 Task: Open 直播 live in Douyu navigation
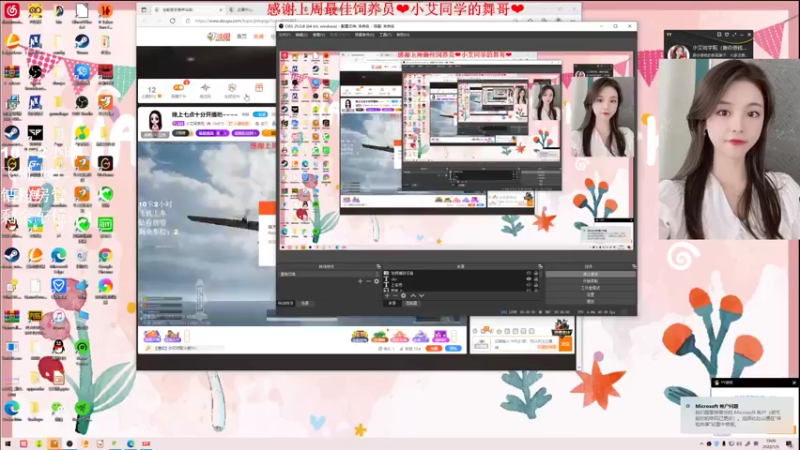pos(259,36)
